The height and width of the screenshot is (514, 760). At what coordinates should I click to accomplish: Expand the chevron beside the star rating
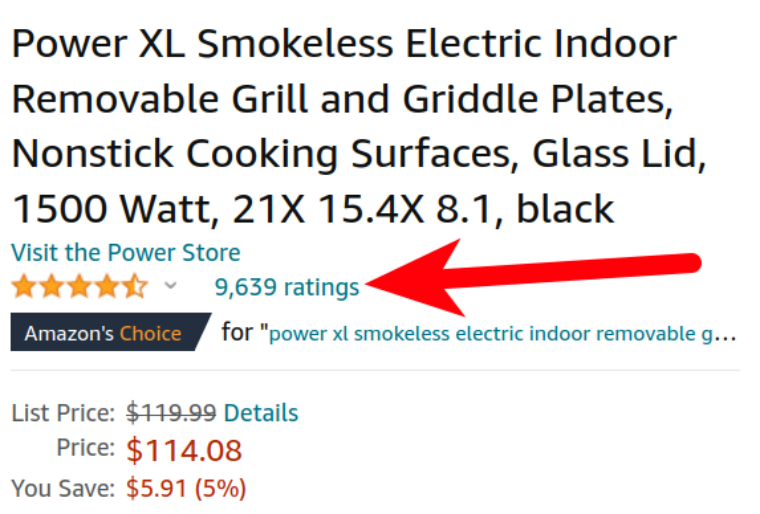[x=171, y=285]
